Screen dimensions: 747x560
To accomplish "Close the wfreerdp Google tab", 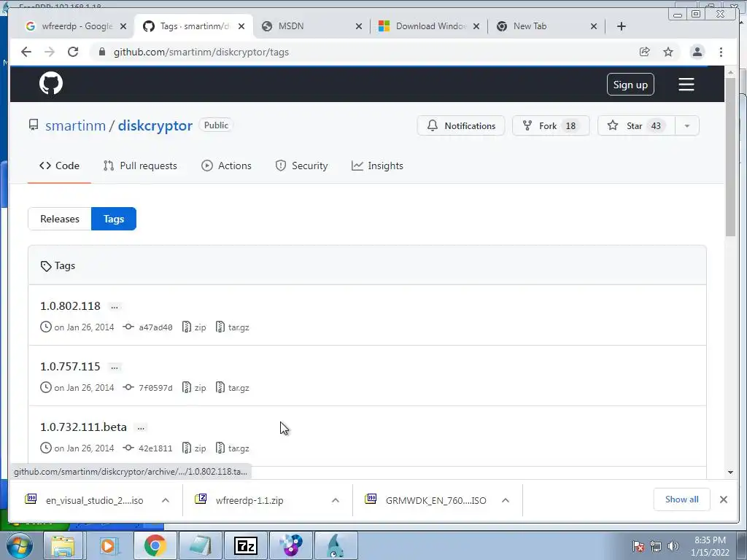I will pos(123,26).
